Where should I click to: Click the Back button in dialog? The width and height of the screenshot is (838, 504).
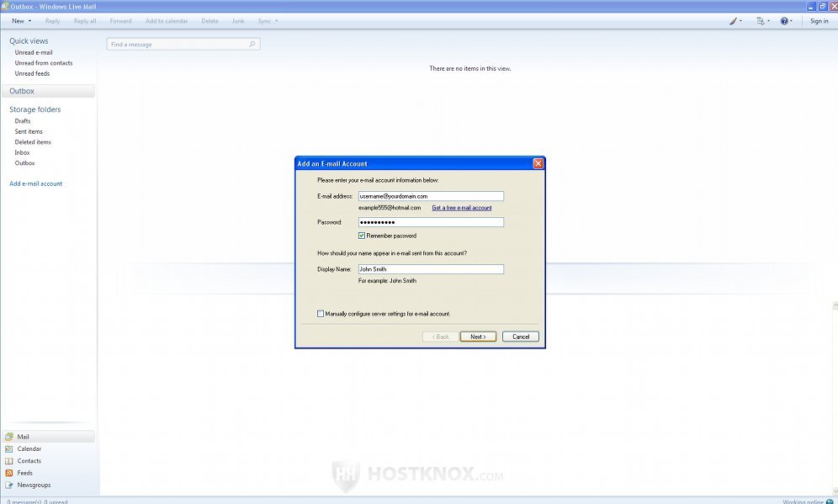click(x=440, y=337)
